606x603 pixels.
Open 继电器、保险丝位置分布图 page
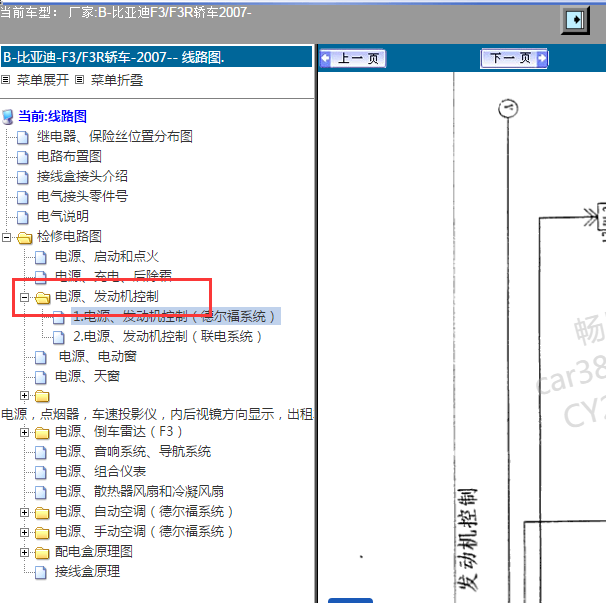pos(115,136)
